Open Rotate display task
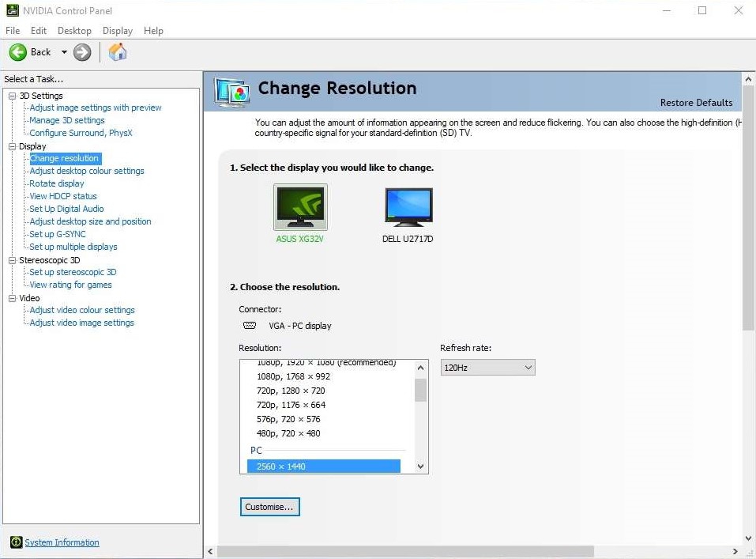Viewport: 756px width, 559px height. [x=57, y=183]
